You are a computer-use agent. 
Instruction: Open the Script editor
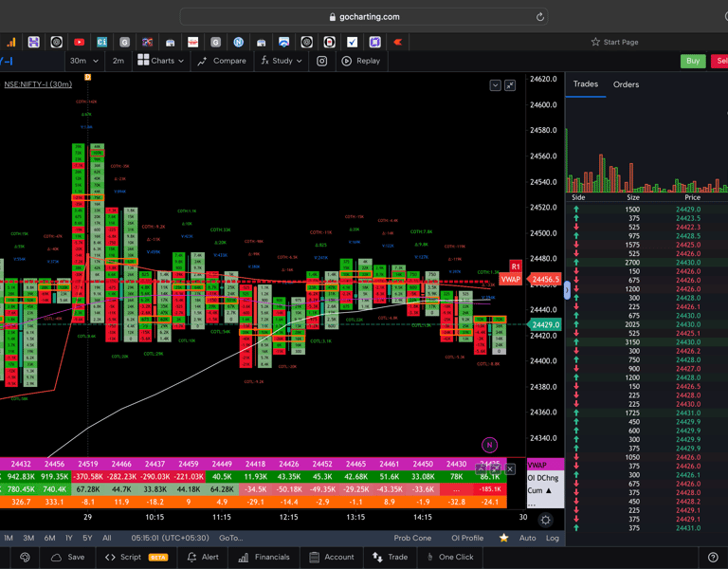pos(136,557)
